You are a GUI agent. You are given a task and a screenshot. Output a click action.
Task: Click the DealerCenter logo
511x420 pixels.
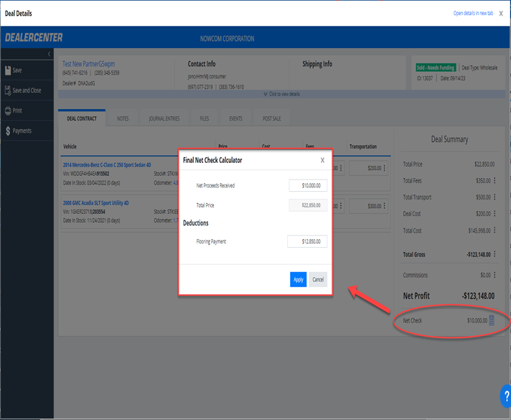[34, 38]
